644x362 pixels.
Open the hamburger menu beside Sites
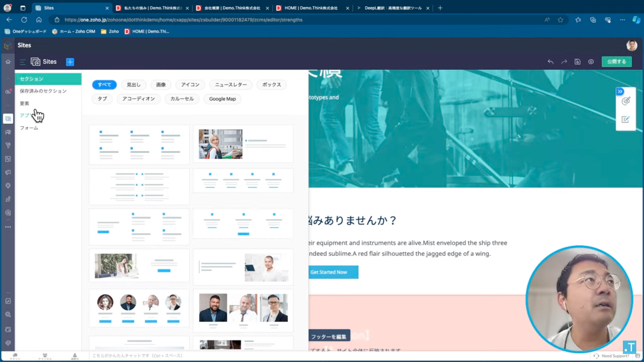pyautogui.click(x=22, y=62)
